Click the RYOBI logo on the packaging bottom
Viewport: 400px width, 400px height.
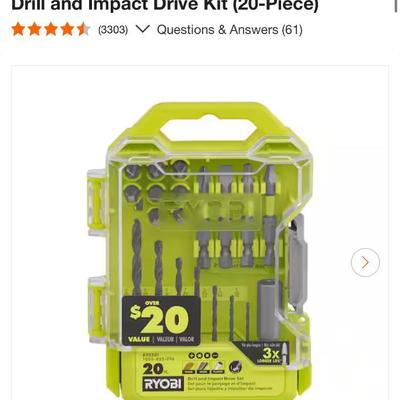[163, 383]
